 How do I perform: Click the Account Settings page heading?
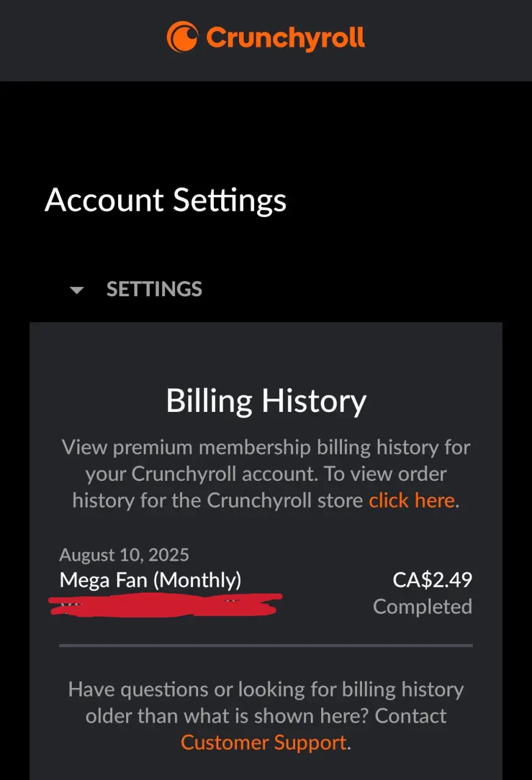pyautogui.click(x=166, y=200)
